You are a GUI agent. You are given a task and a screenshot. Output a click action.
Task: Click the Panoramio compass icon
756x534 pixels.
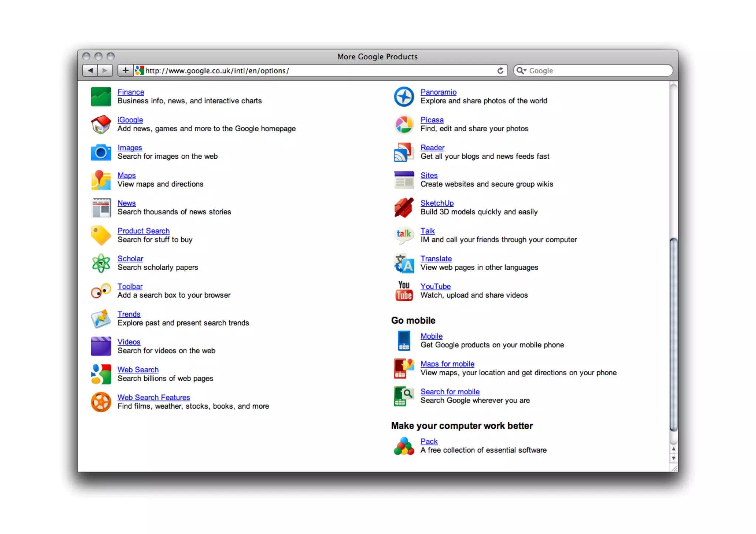tap(404, 97)
